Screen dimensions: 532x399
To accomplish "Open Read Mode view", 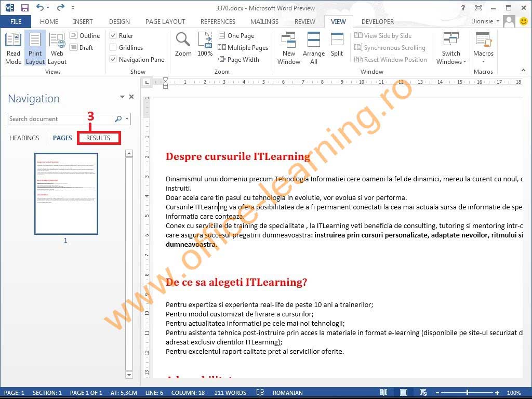I will coord(13,48).
